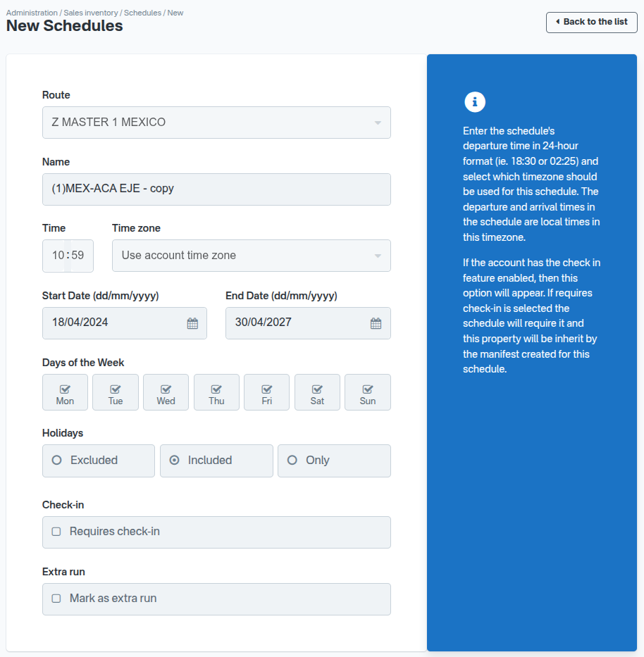
Task: Select the Excluded holidays option
Action: coord(56,461)
